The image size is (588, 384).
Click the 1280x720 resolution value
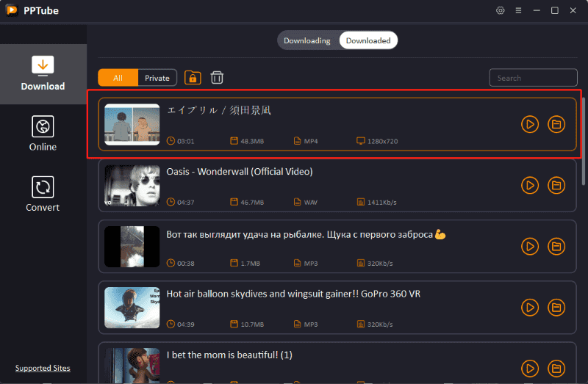pos(382,141)
